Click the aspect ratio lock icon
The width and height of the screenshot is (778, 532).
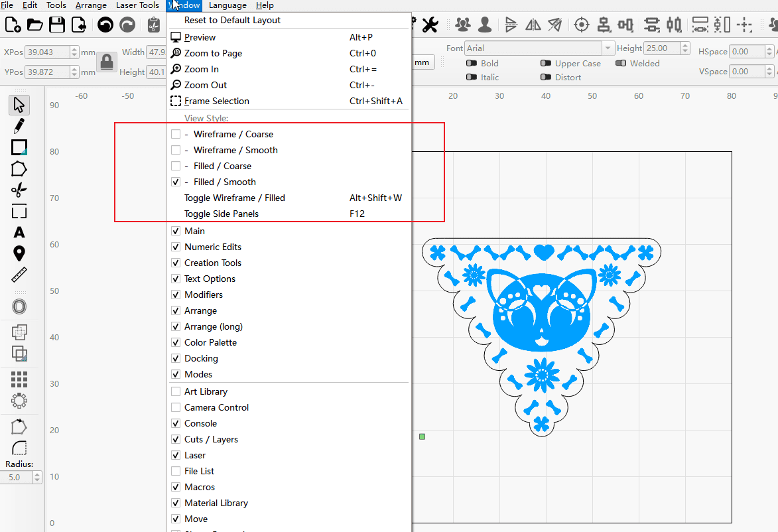click(x=106, y=62)
